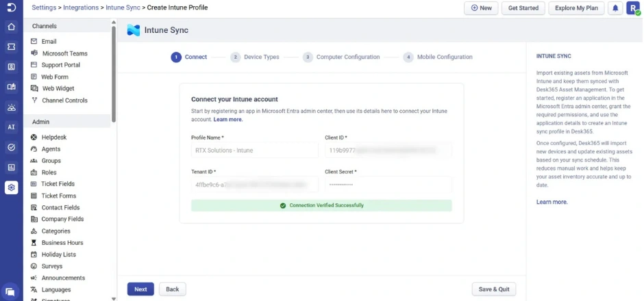Focus the Tenant ID field

click(255, 185)
